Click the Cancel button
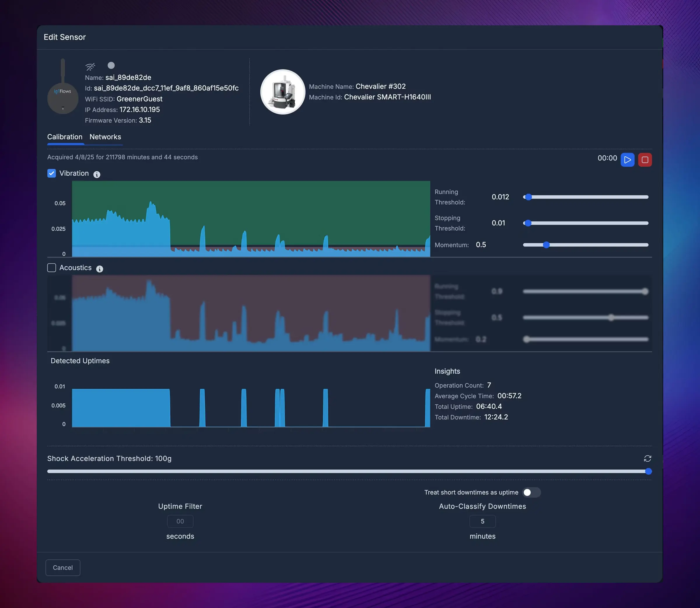Screen dimensions: 700x608 tap(62, 567)
